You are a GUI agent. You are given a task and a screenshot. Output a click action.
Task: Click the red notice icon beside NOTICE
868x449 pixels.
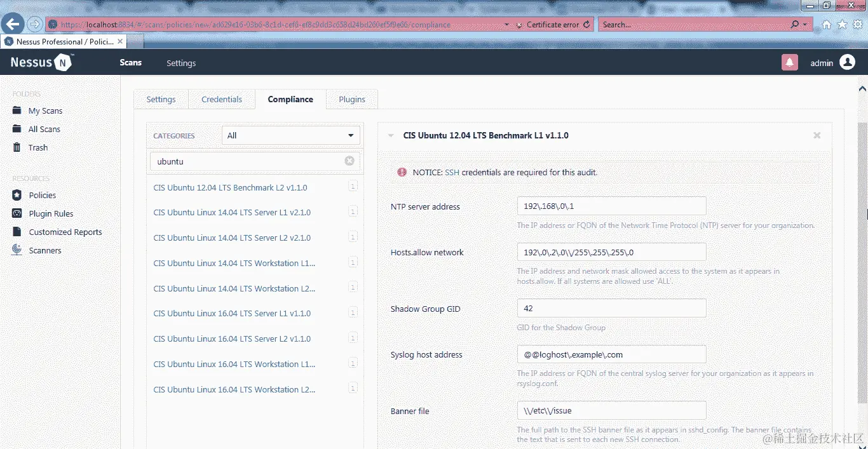(402, 172)
